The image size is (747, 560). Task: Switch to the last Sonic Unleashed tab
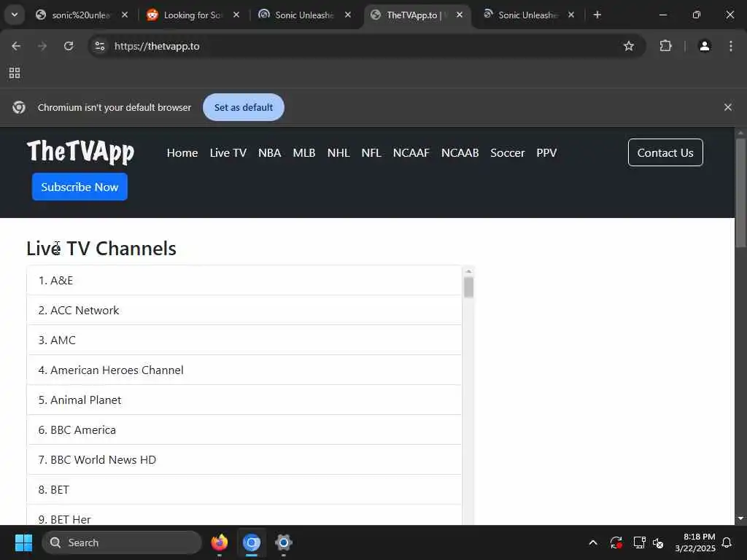527,15
